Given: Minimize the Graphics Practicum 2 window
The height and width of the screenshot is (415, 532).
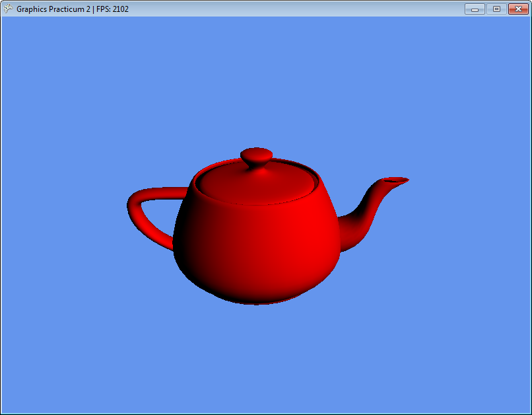Looking at the screenshot, I should pos(475,9).
